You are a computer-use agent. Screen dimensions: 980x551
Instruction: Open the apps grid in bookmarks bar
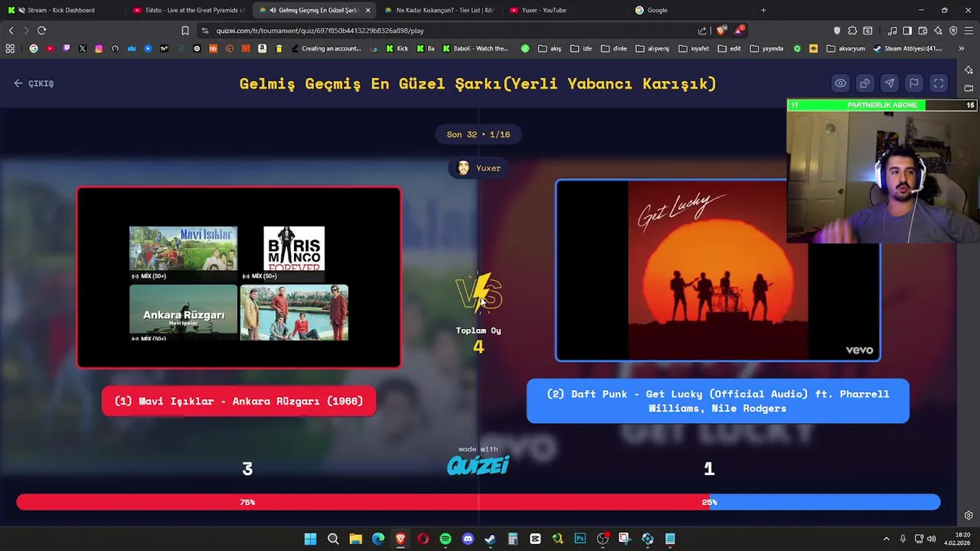tap(10, 48)
